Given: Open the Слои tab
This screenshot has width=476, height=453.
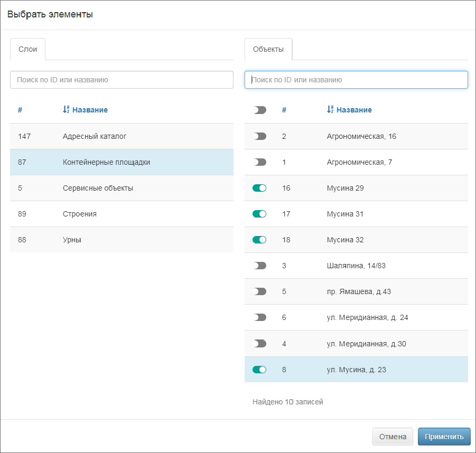Looking at the screenshot, I should pyautogui.click(x=27, y=49).
